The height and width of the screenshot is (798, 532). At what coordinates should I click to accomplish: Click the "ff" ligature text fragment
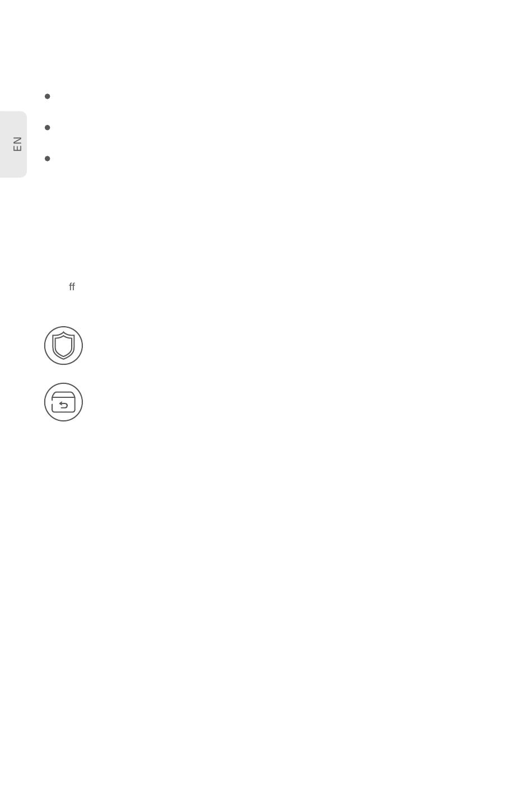(x=72, y=286)
